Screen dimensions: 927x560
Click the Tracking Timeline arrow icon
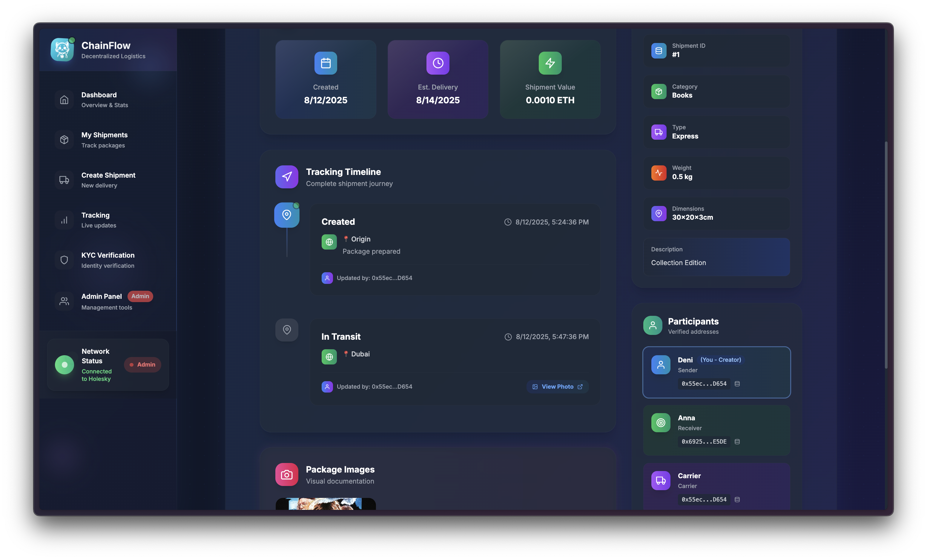tap(287, 177)
